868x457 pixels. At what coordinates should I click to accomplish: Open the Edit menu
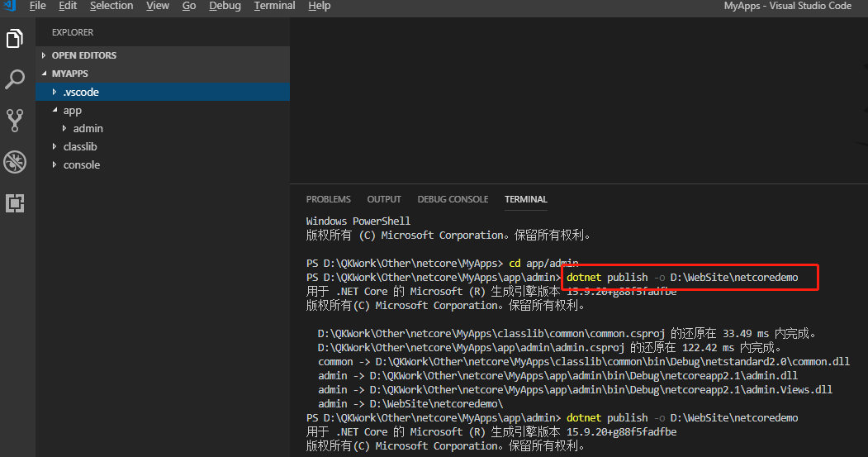pyautogui.click(x=68, y=6)
